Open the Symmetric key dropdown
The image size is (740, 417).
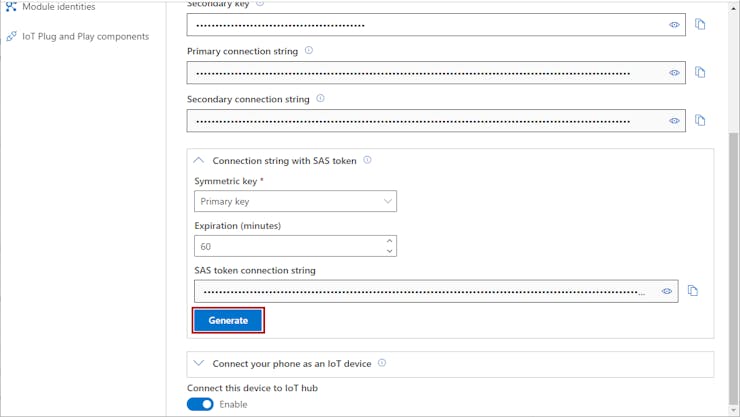(295, 201)
